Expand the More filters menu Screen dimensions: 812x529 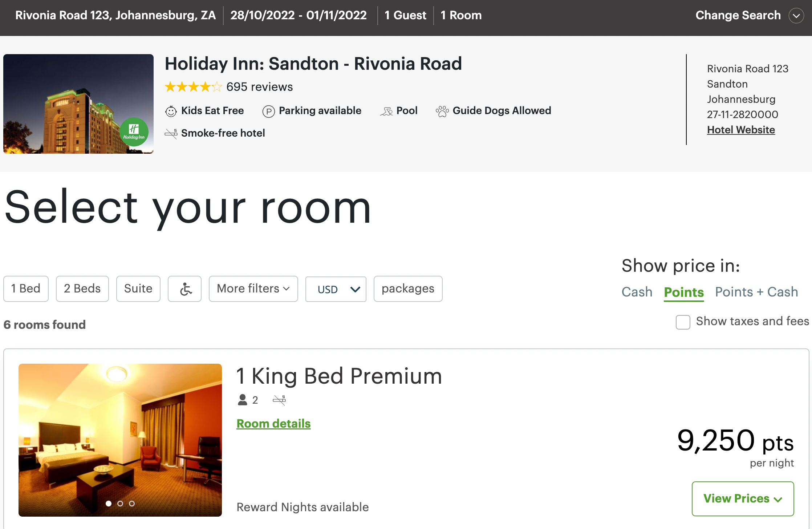pyautogui.click(x=253, y=288)
